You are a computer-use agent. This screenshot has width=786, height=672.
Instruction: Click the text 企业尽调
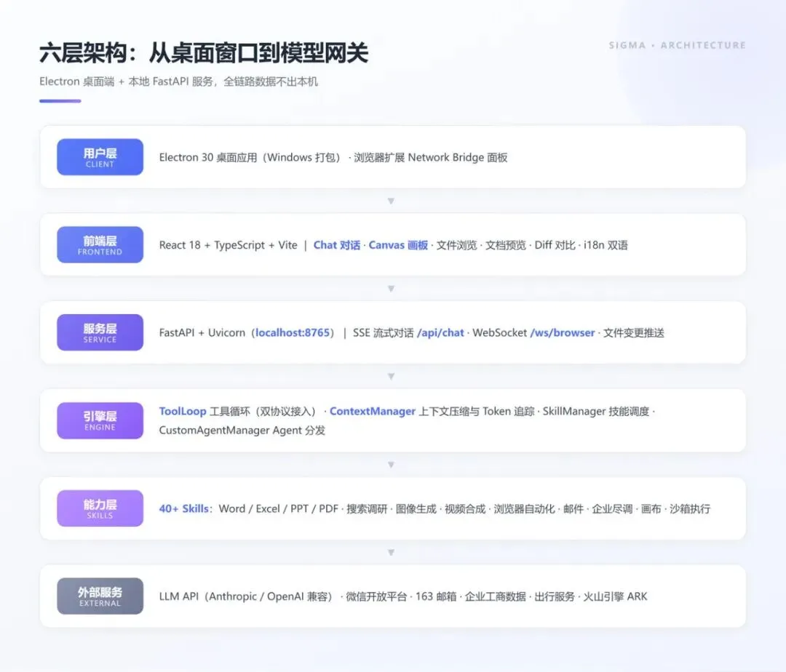coord(612,509)
